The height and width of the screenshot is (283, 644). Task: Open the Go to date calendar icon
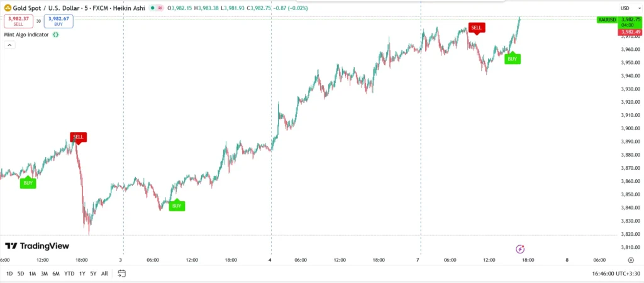click(122, 274)
